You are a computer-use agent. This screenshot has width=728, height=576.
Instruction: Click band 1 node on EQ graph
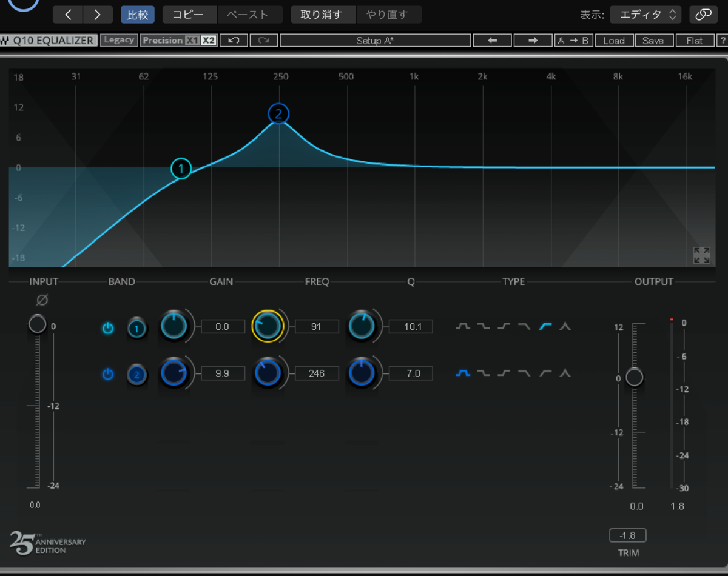(x=181, y=169)
